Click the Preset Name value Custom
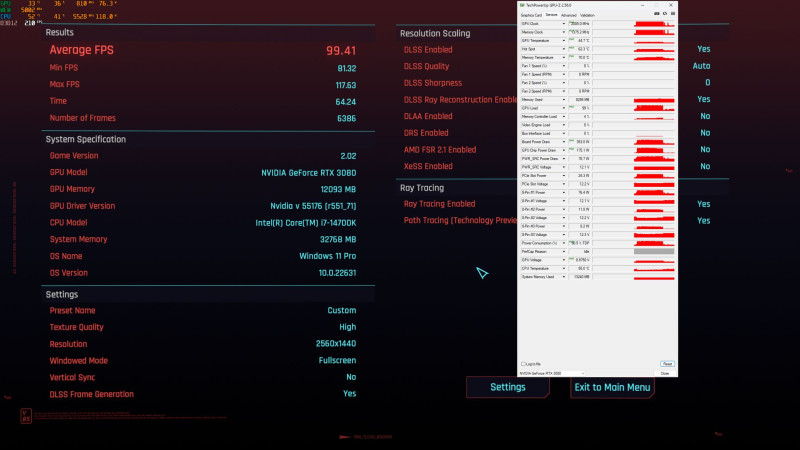 click(x=341, y=310)
